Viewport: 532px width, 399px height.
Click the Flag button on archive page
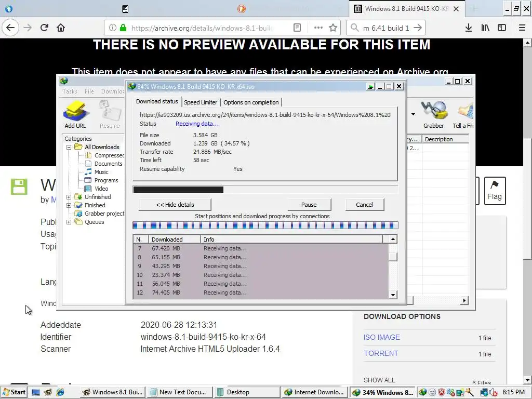click(x=495, y=191)
